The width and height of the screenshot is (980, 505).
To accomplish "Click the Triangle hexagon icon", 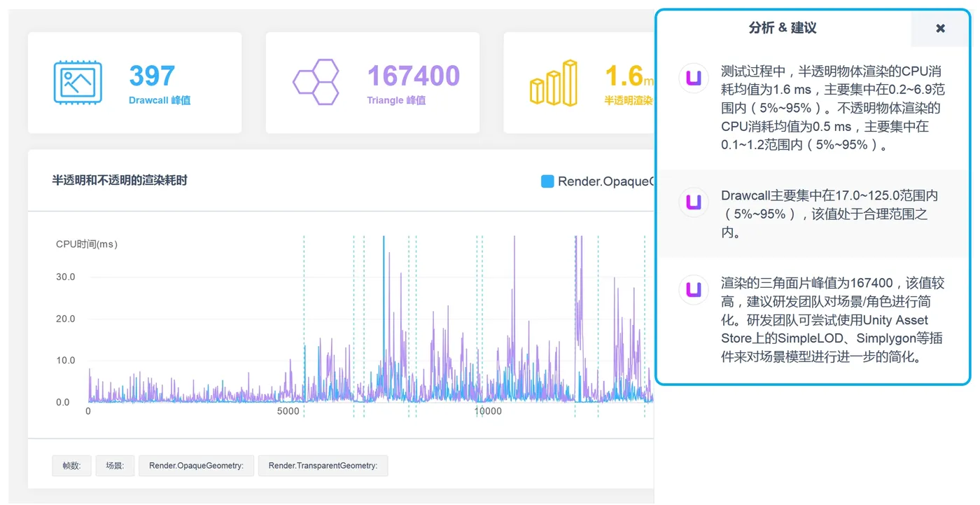I will tap(316, 82).
